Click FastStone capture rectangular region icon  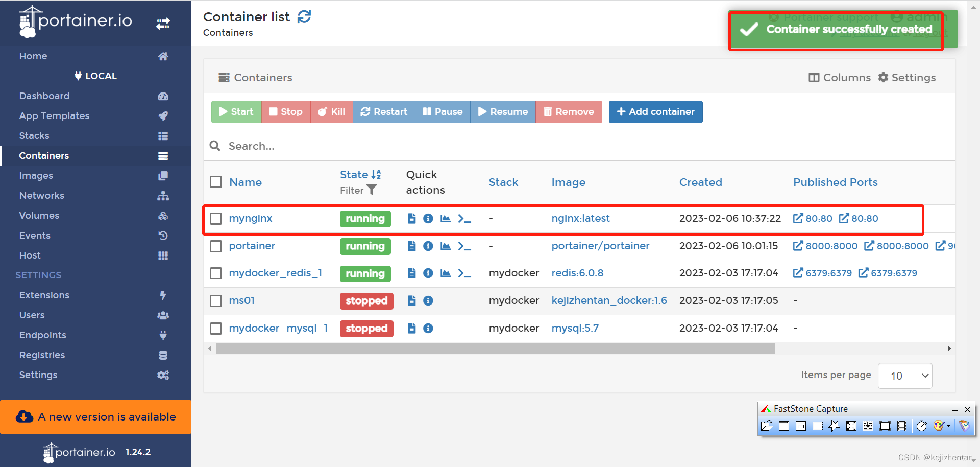pos(818,426)
